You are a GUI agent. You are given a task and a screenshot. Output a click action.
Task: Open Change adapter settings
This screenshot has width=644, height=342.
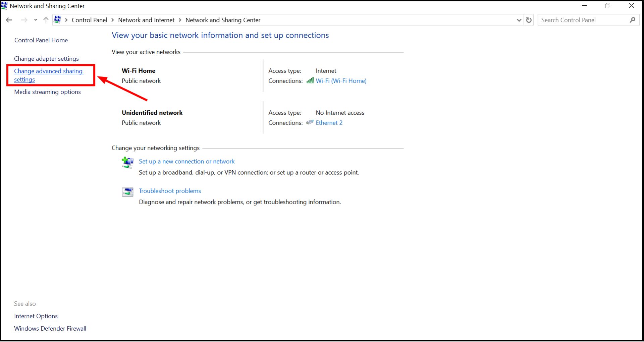click(46, 58)
